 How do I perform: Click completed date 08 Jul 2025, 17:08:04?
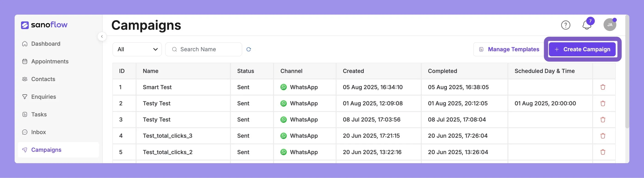[x=457, y=120]
